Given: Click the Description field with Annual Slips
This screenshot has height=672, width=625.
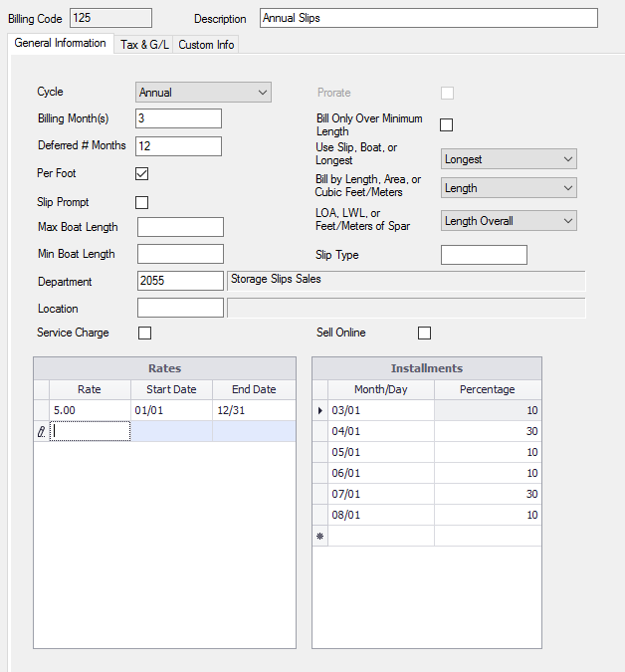Looking at the screenshot, I should [x=428, y=18].
